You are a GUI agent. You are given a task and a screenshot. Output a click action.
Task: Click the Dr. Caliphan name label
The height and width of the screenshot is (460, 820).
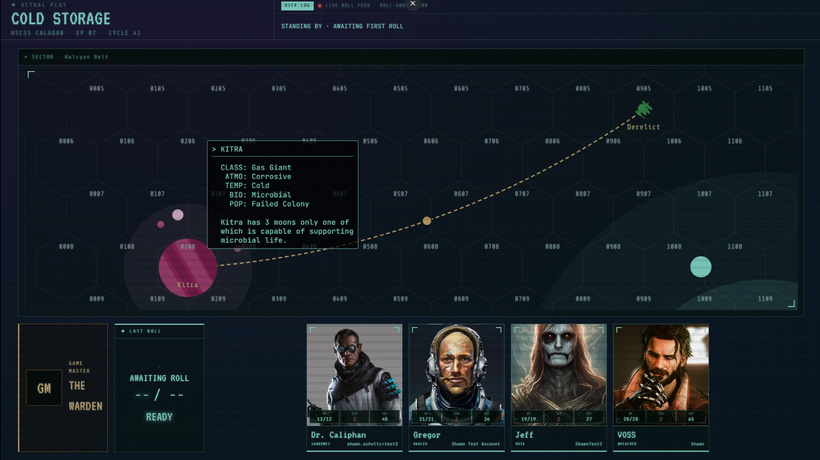(338, 435)
